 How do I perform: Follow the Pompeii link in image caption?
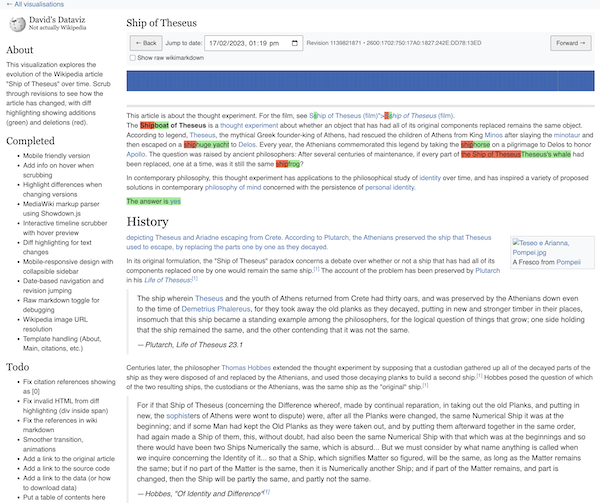point(568,262)
